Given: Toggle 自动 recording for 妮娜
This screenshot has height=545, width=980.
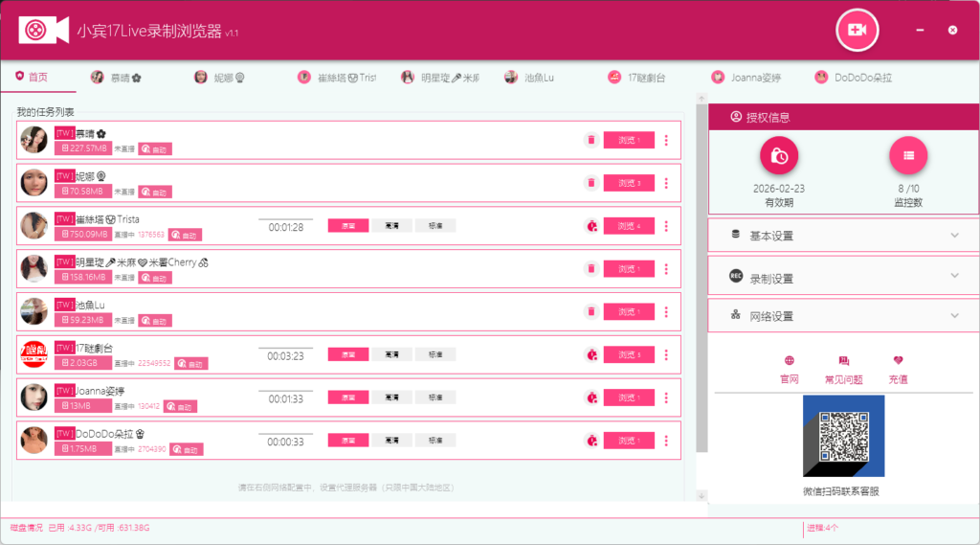Looking at the screenshot, I should click(x=155, y=193).
